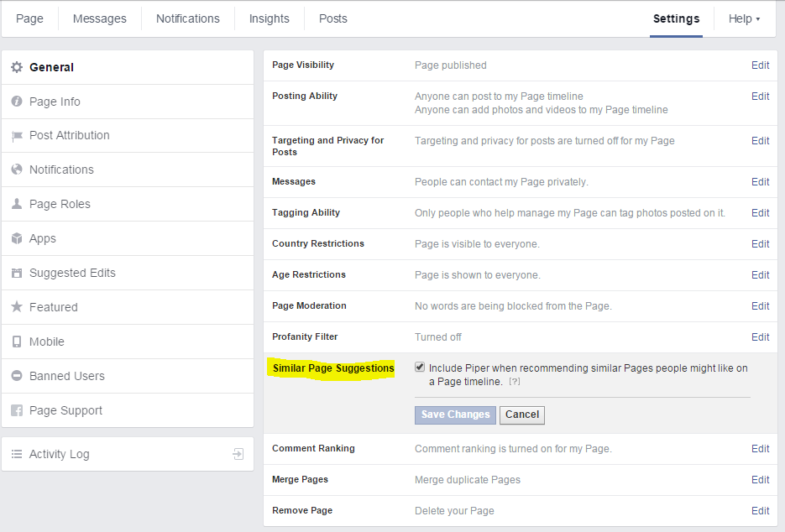Open Banned Users sidebar section
This screenshot has height=532, width=785.
pos(128,376)
